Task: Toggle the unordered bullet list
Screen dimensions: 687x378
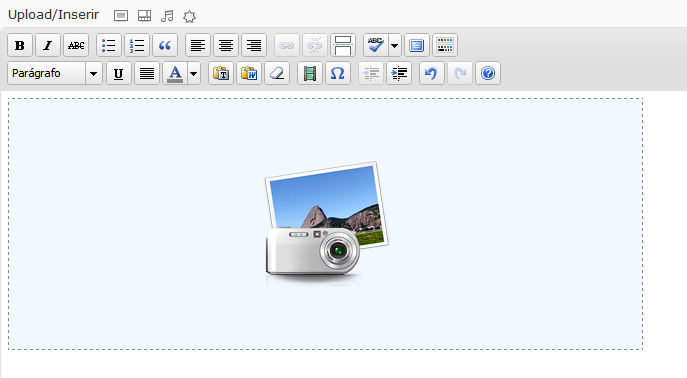Action: [109, 45]
